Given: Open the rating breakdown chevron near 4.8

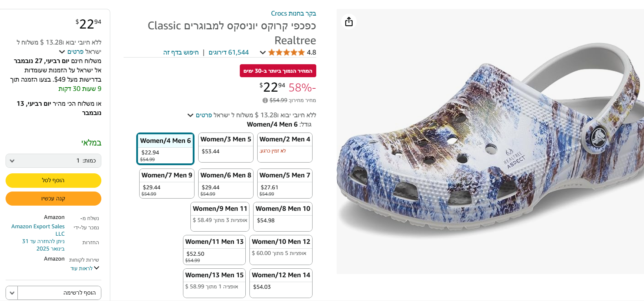Looking at the screenshot, I should [263, 52].
